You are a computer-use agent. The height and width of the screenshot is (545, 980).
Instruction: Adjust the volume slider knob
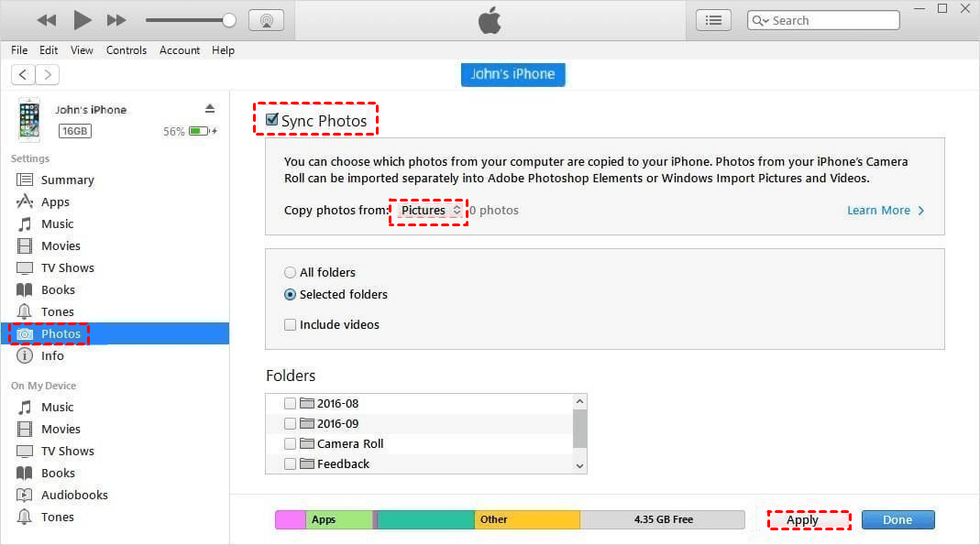point(229,20)
